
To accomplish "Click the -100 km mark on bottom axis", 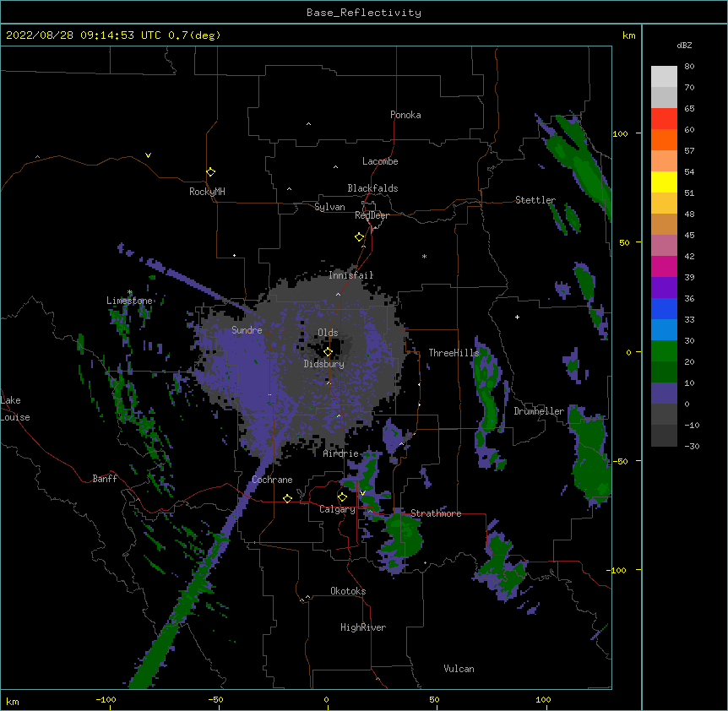I will click(x=106, y=699).
